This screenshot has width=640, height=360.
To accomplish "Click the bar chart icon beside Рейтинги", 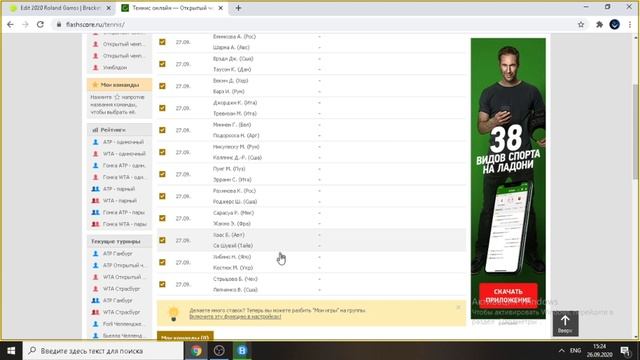I will click(95, 130).
